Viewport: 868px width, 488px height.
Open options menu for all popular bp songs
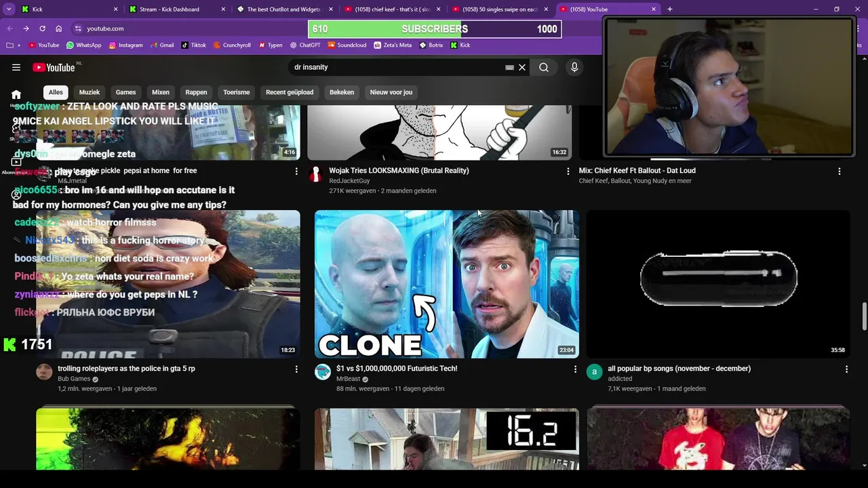[x=846, y=369]
